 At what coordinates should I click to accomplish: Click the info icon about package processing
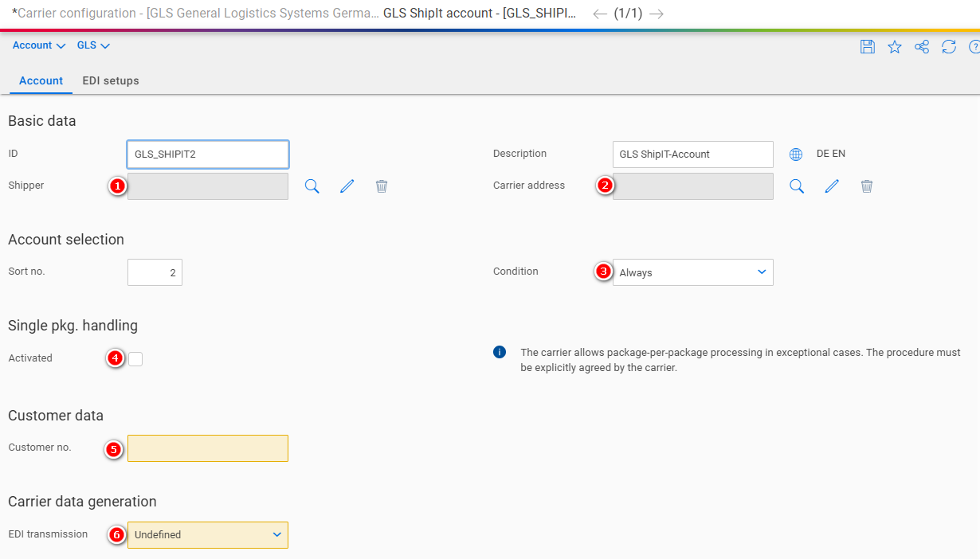pyautogui.click(x=500, y=352)
